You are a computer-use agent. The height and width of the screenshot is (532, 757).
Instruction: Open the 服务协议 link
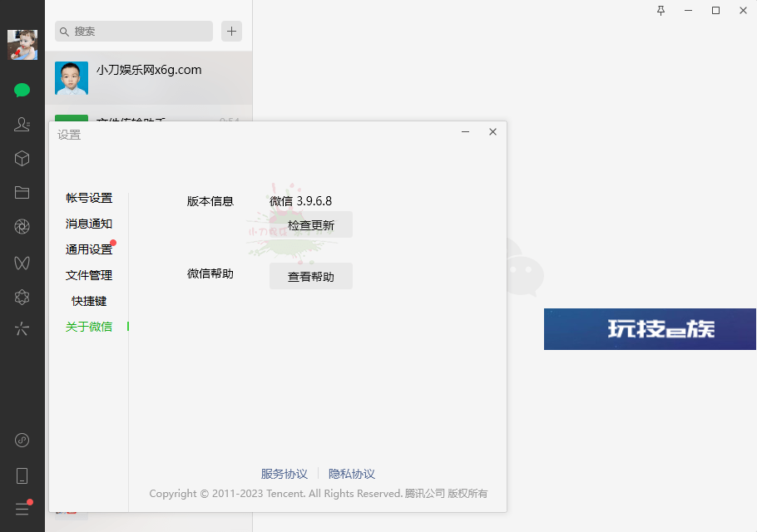(284, 474)
